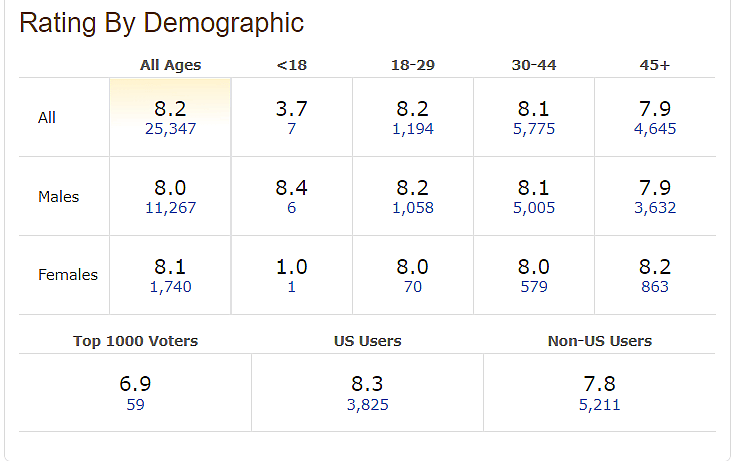Click the 5,775 votes 30-44 link

click(x=533, y=129)
